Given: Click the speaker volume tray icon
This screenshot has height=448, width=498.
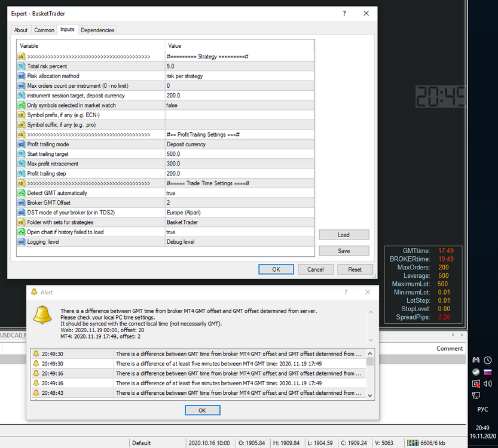Looking at the screenshot, I should pyautogui.click(x=488, y=383).
